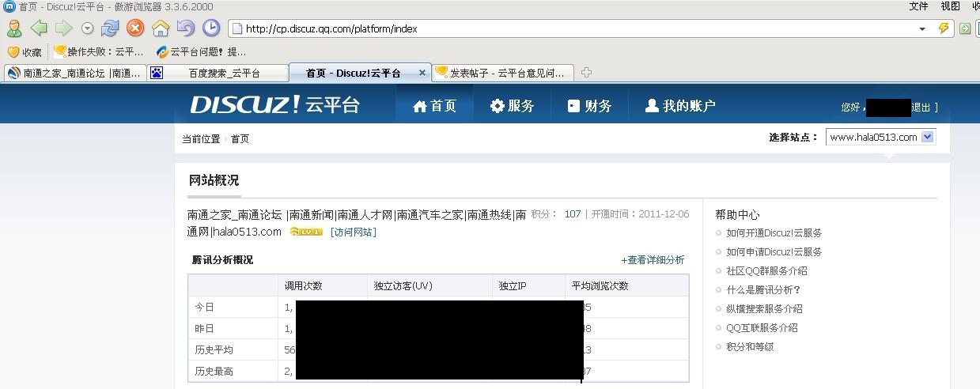Click 首页 in the breadcrumb path

240,139
